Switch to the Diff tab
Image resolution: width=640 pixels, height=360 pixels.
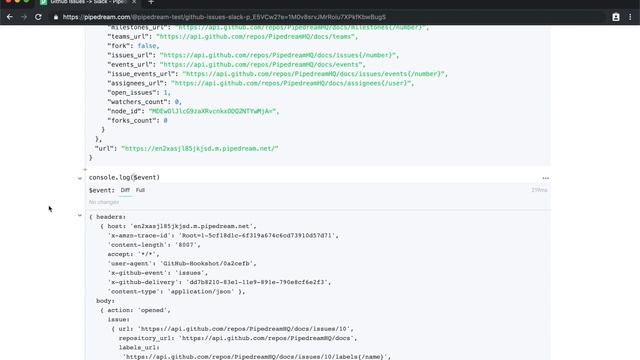pos(125,190)
